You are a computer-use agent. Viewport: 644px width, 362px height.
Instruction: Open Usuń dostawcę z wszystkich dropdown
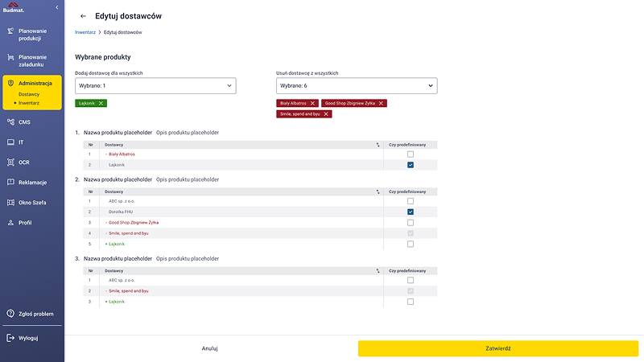pos(357,86)
